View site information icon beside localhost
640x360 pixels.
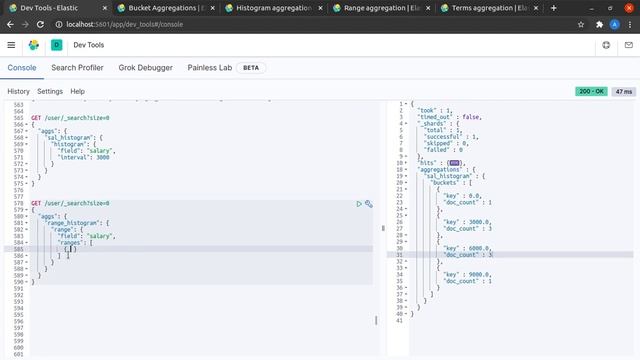(x=59, y=24)
